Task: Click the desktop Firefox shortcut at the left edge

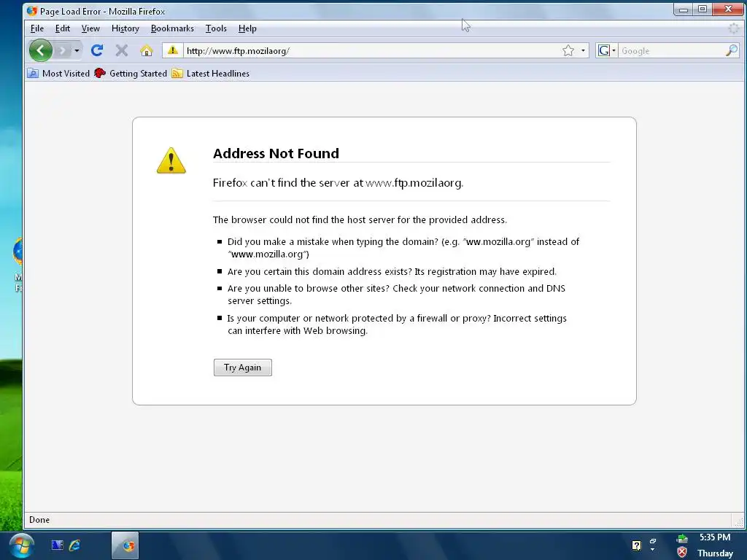Action: [18, 265]
